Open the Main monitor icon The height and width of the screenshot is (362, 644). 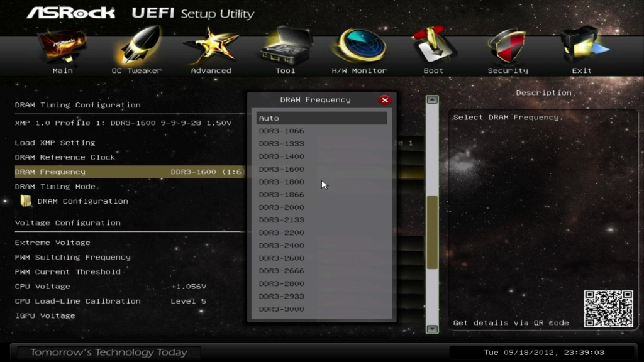click(x=62, y=47)
